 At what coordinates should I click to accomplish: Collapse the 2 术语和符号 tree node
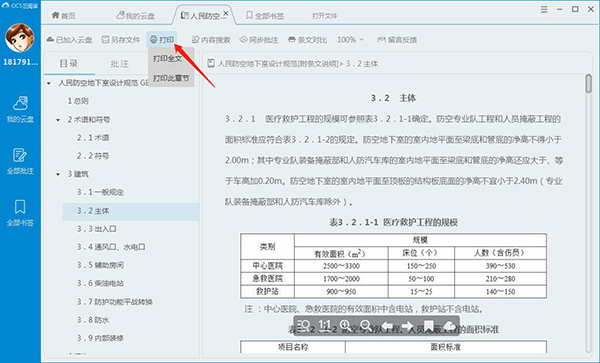point(58,120)
